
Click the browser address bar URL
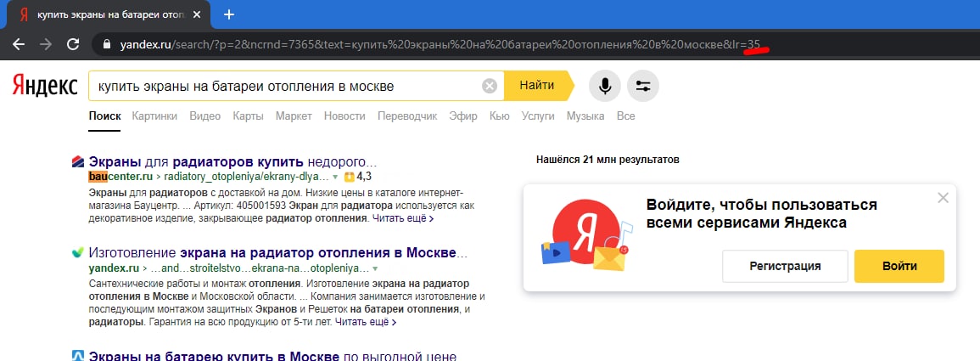[x=440, y=44]
